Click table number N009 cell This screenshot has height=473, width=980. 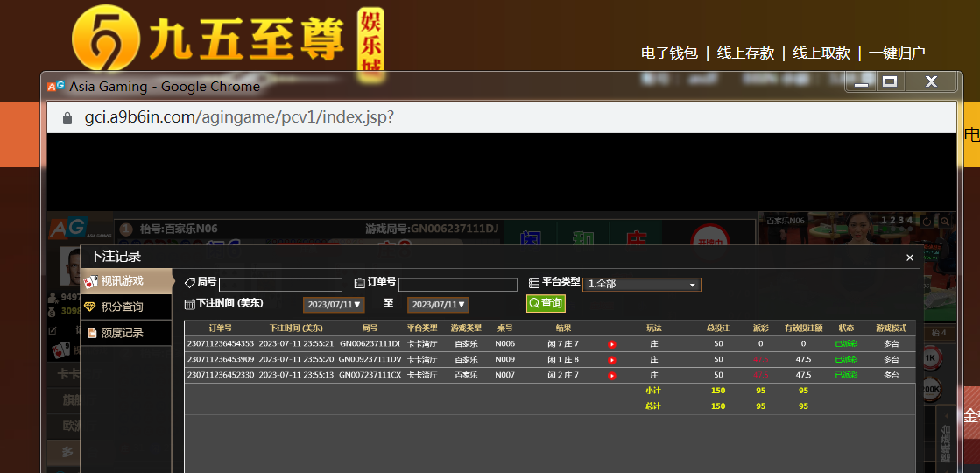[x=505, y=359]
